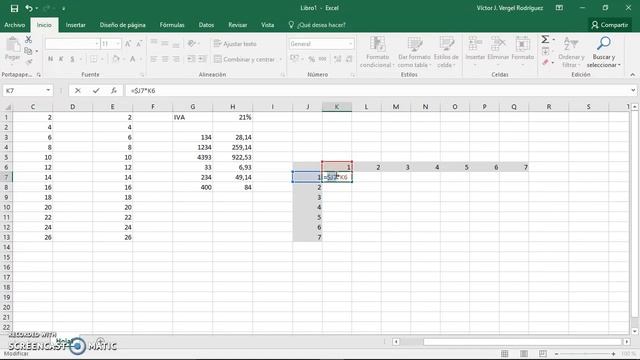Image resolution: width=640 pixels, height=360 pixels.
Task: Increase font size with the large A icon
Action: (x=128, y=44)
